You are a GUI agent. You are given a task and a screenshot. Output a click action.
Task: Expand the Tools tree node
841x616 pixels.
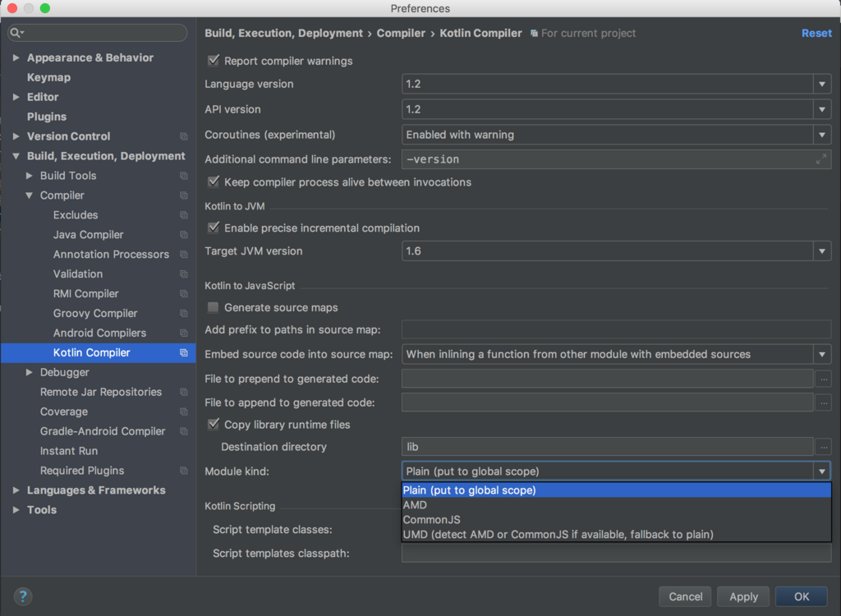(16, 510)
